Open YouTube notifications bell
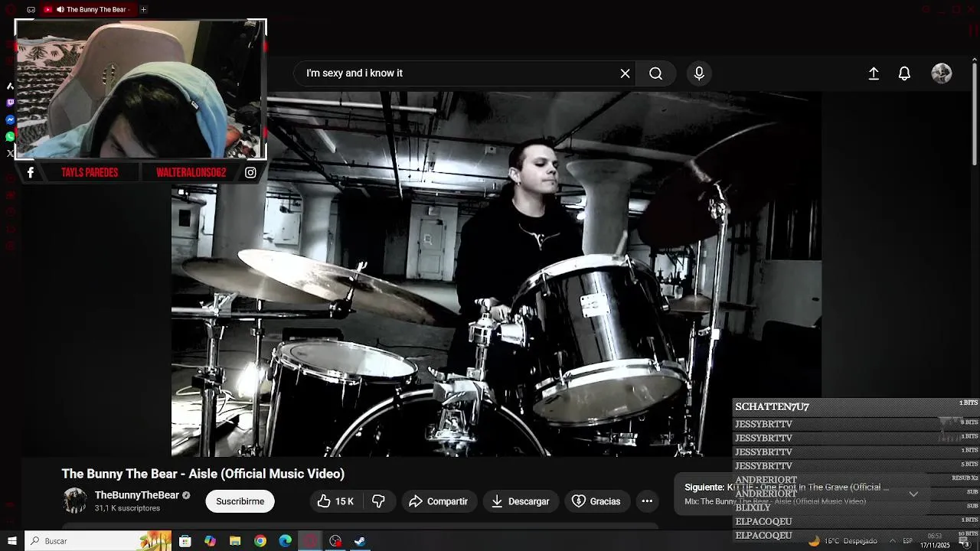Image resolution: width=980 pixels, height=551 pixels. tap(904, 73)
